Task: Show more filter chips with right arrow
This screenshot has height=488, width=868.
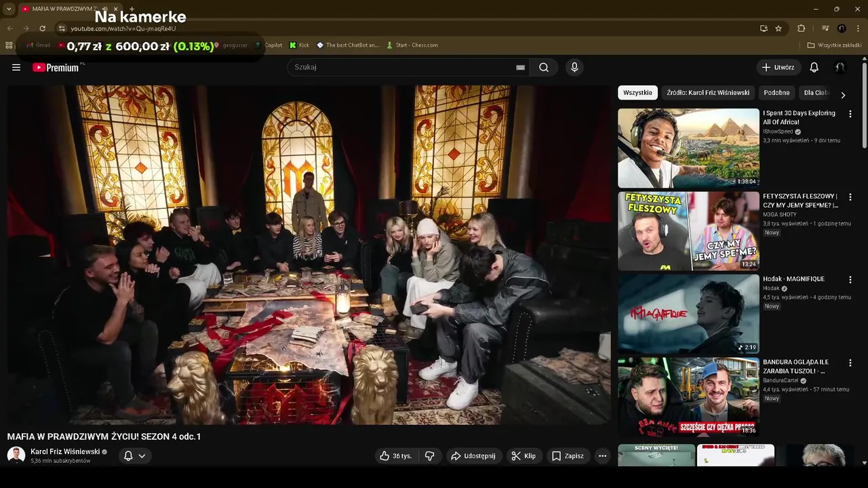Action: click(843, 95)
